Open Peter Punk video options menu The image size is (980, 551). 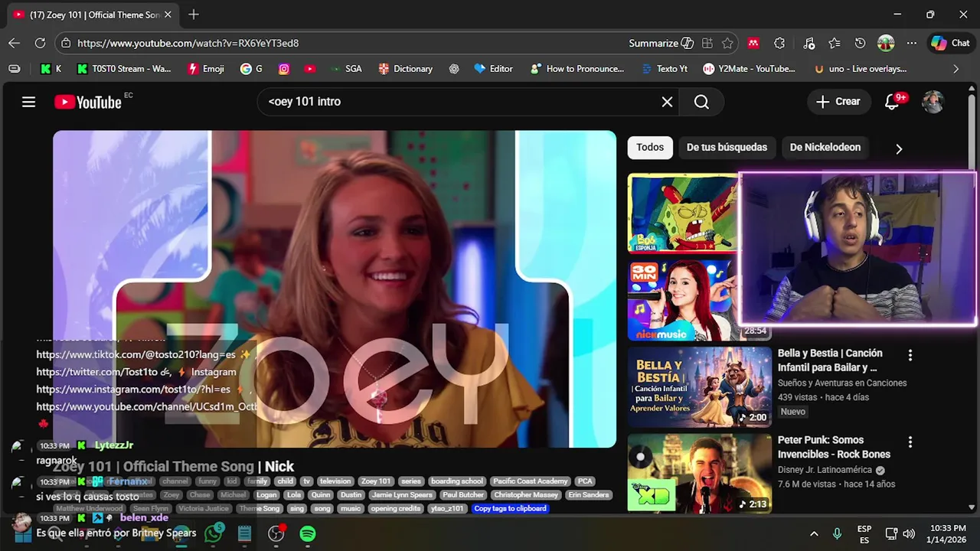(x=910, y=442)
